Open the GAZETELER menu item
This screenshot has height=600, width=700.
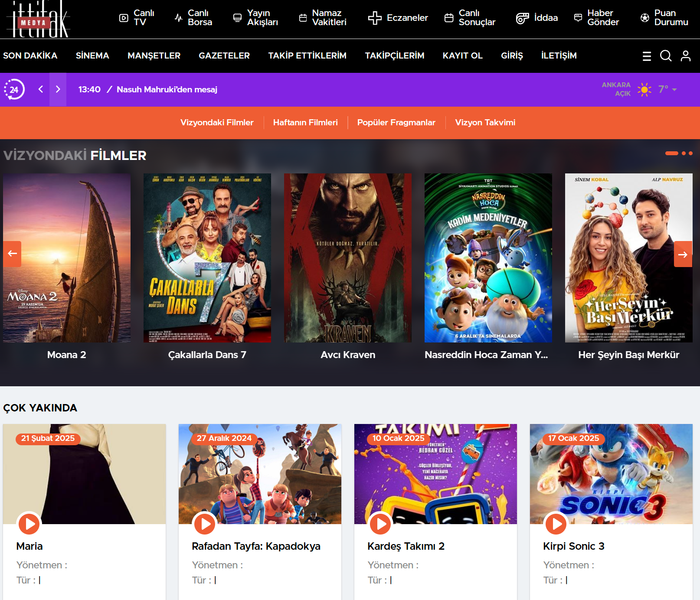(x=224, y=55)
